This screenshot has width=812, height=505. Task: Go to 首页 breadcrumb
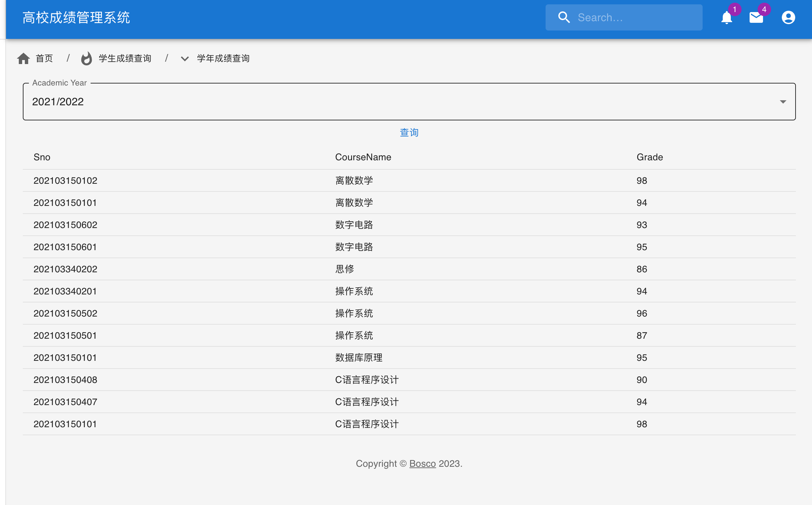(44, 58)
